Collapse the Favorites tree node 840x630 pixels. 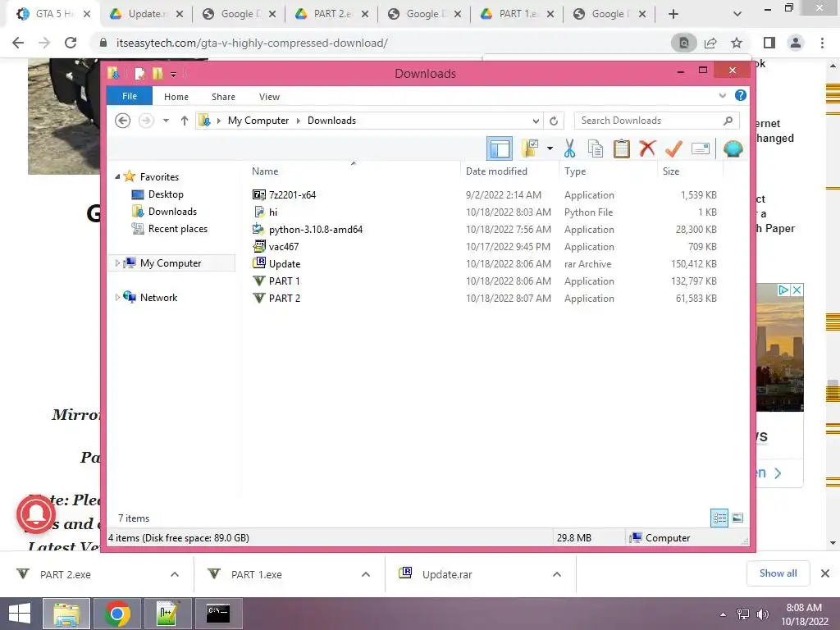pos(117,177)
